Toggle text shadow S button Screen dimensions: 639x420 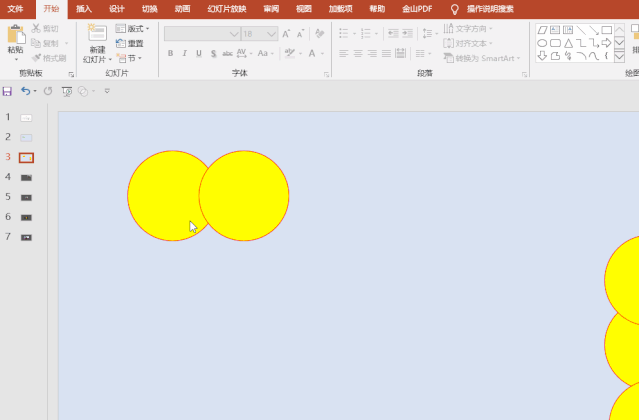coord(214,53)
